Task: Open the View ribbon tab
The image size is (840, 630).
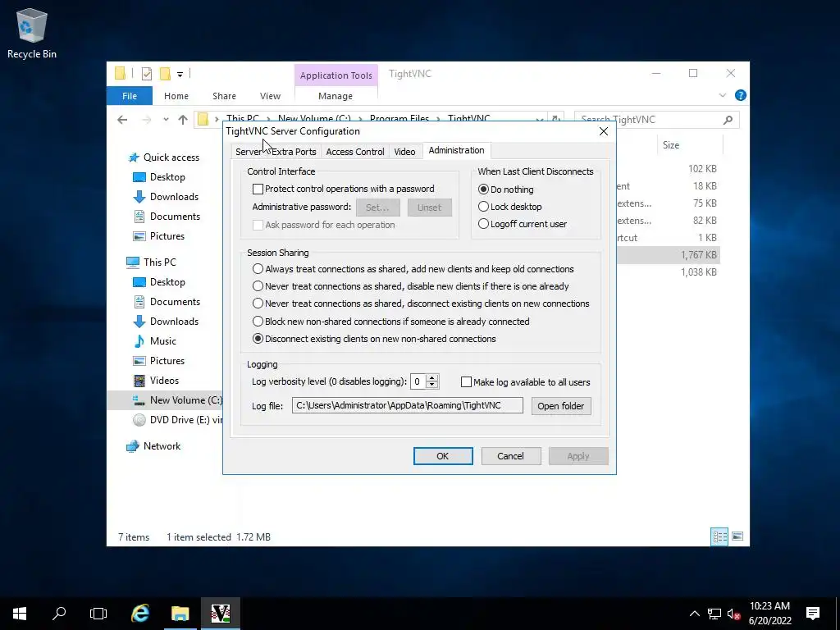Action: coord(270,96)
